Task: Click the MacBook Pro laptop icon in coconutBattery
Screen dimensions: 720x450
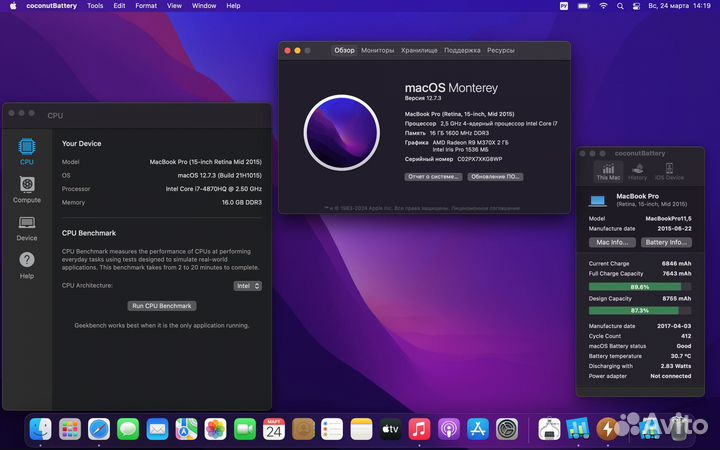Action: tap(597, 201)
